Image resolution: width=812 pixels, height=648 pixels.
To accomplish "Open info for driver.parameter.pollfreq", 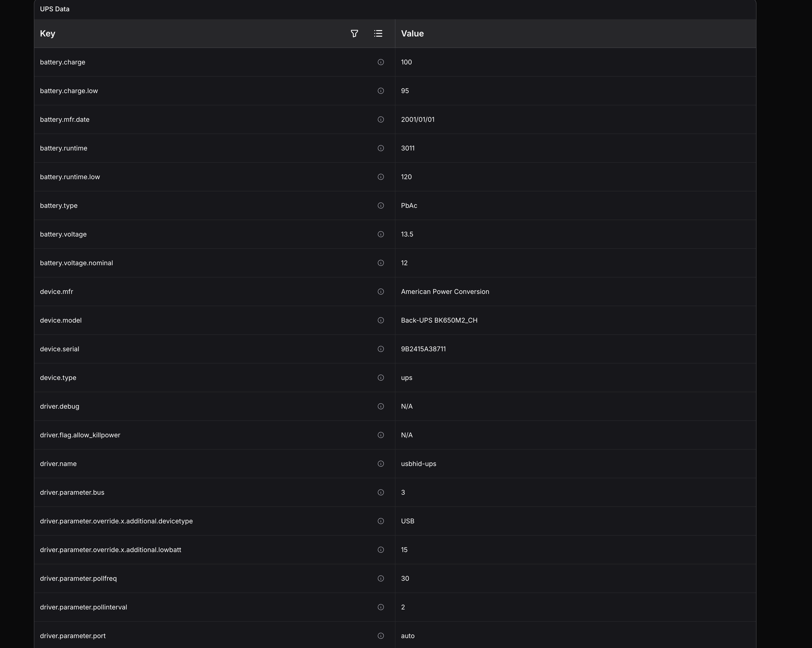I will tap(380, 578).
